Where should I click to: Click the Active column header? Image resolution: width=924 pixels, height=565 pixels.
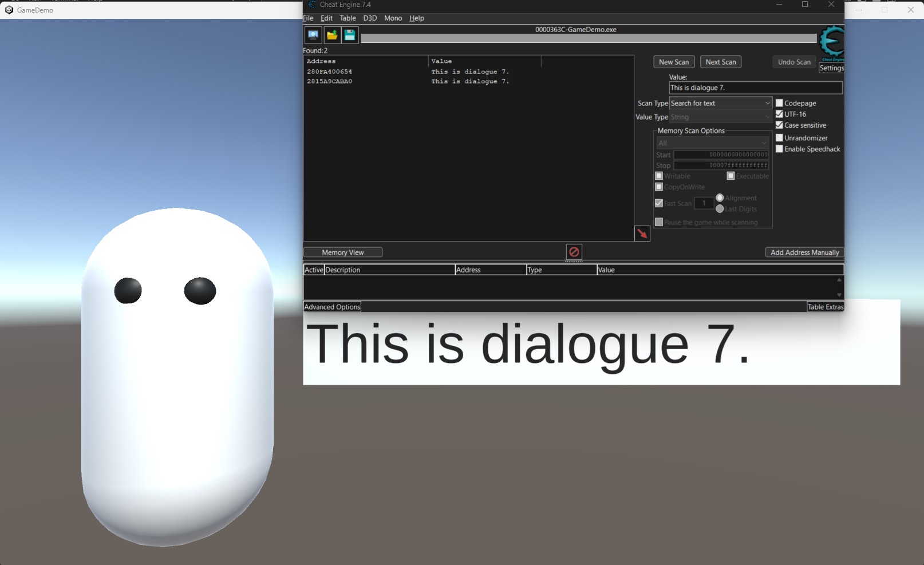pyautogui.click(x=314, y=270)
